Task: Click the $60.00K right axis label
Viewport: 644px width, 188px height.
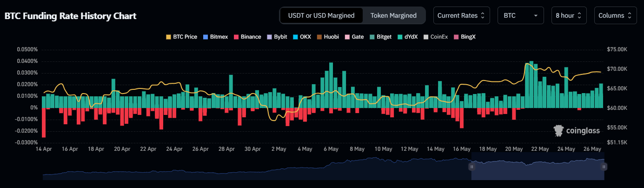Action: click(x=617, y=107)
